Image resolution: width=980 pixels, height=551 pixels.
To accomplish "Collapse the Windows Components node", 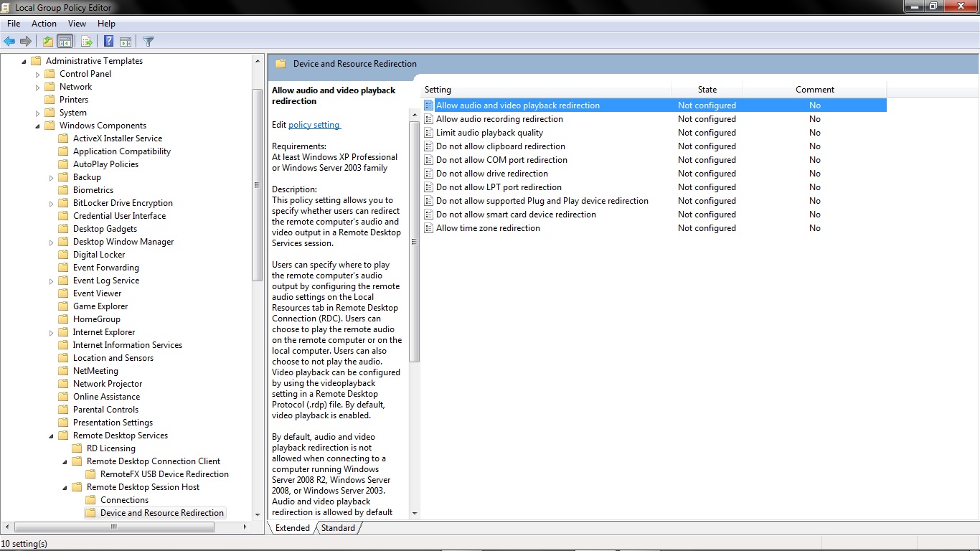I will (x=37, y=126).
